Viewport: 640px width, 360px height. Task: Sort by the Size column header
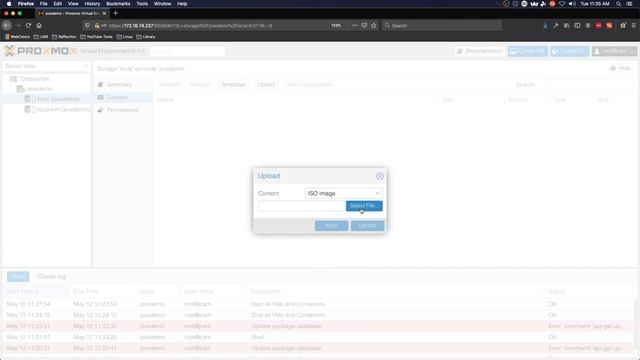pyautogui.click(x=603, y=100)
